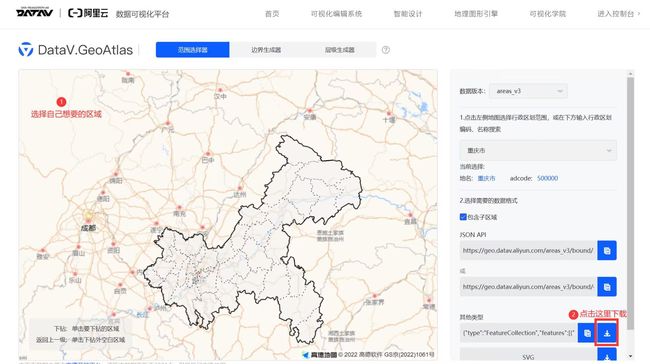Select the 范围选择器 tab
The width and height of the screenshot is (650, 364).
pos(192,50)
